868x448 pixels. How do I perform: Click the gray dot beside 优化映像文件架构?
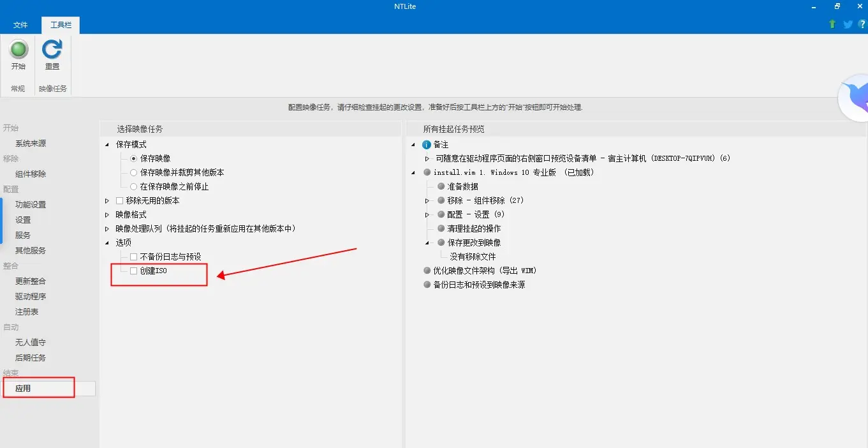click(427, 271)
